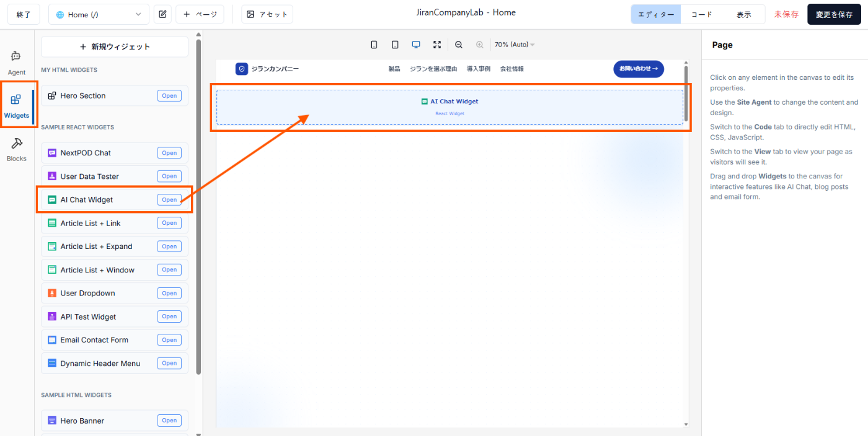The height and width of the screenshot is (436, 868).
Task: Open the Hero Section widget
Action: pyautogui.click(x=169, y=96)
